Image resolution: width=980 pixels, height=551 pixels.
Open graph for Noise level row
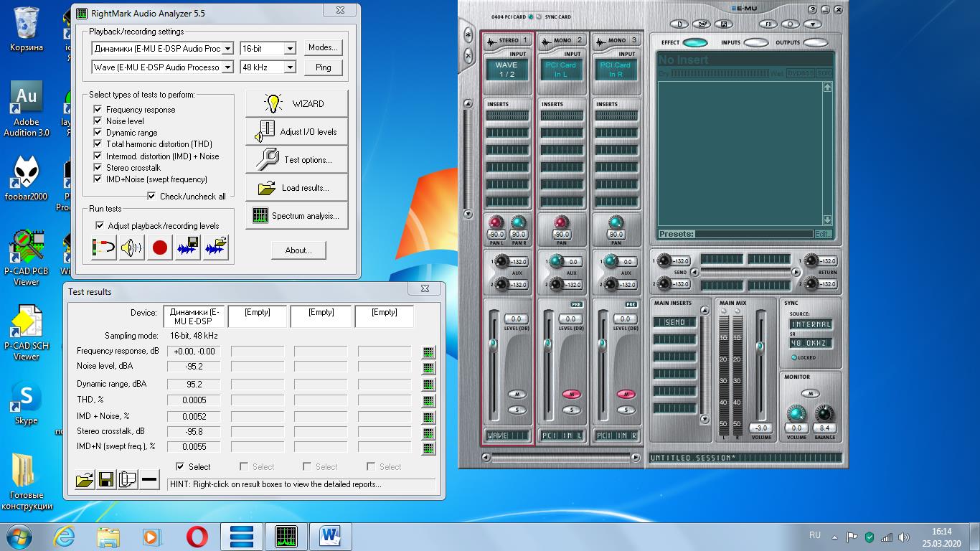coord(428,367)
